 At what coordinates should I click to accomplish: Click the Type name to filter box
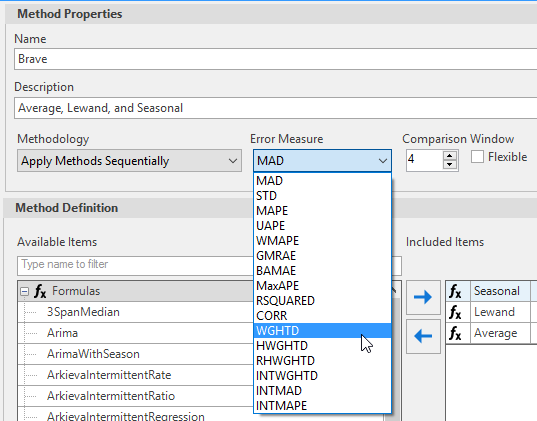[135, 265]
